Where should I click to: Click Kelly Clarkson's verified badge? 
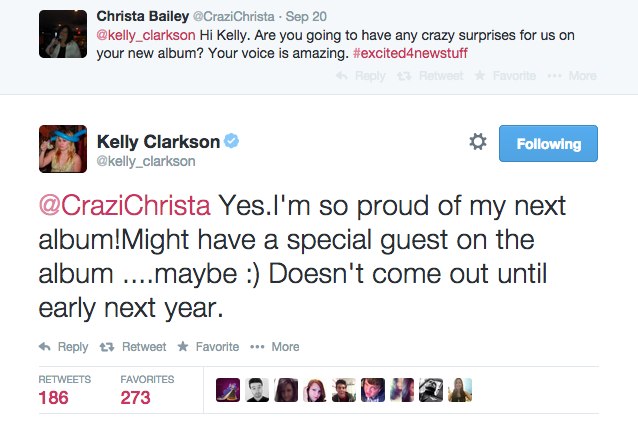[232, 141]
